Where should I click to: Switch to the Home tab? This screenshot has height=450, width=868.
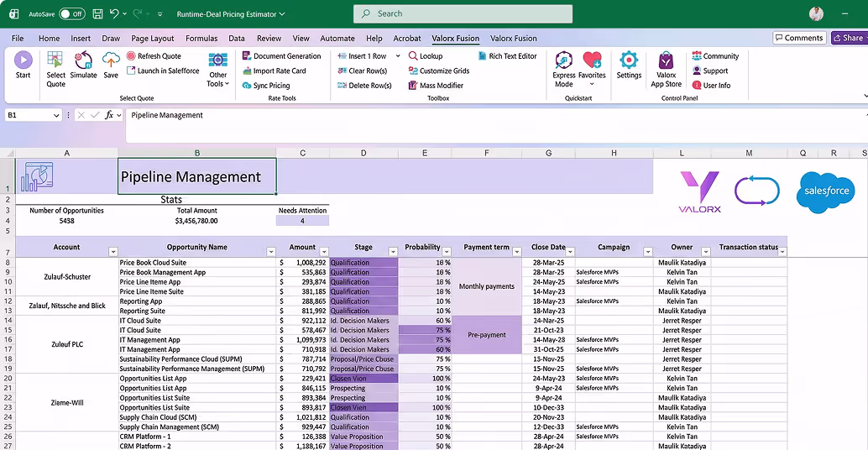coord(50,38)
